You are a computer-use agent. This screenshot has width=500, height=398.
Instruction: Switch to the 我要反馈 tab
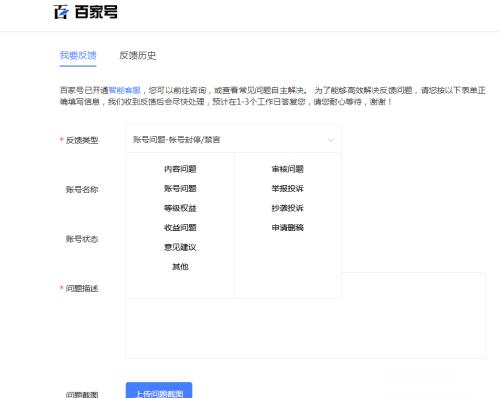coord(78,55)
